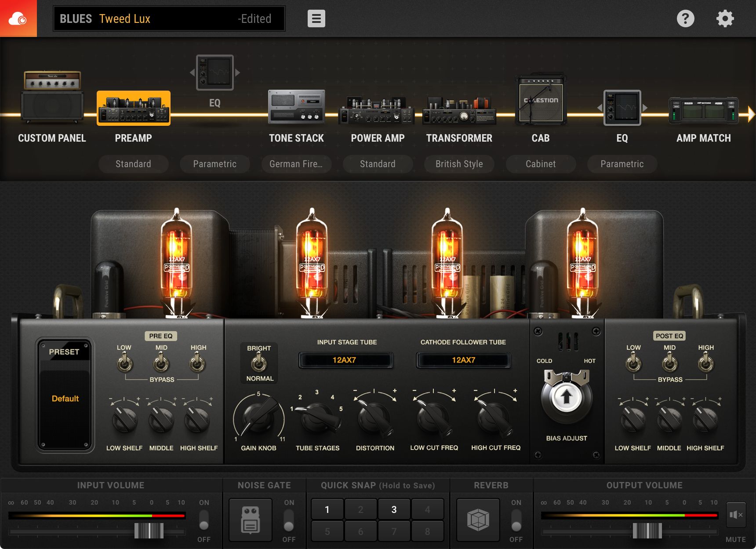The width and height of the screenshot is (756, 549).
Task: Flip the Post EQ Low bypass switch
Action: point(633,363)
